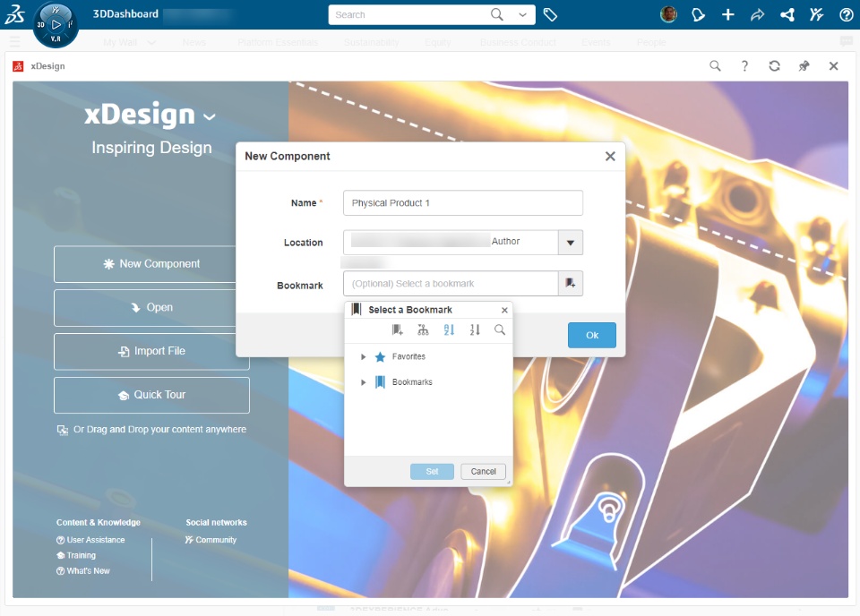Expand the Favorites tree node

(363, 356)
